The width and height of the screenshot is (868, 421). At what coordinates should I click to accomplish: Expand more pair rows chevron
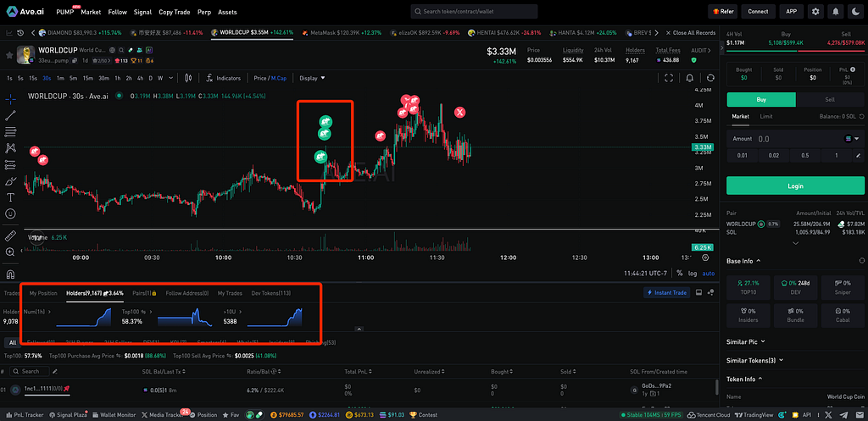coord(795,243)
